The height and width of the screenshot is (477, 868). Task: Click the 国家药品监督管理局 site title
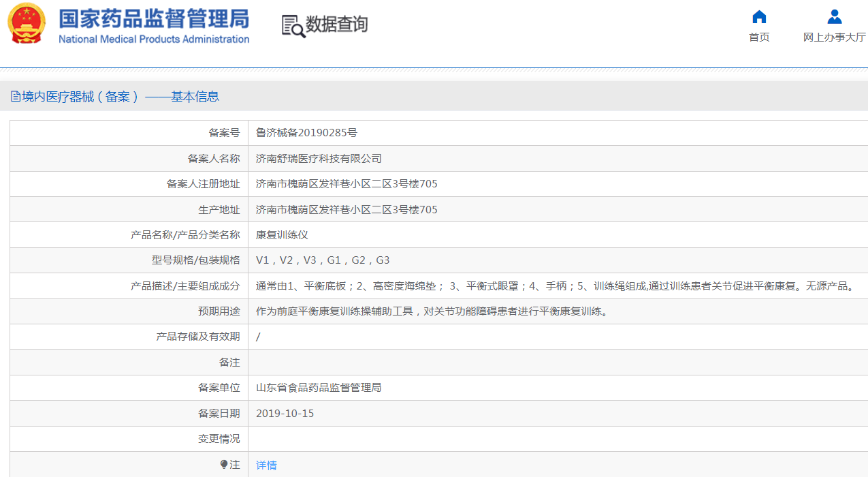(x=154, y=18)
